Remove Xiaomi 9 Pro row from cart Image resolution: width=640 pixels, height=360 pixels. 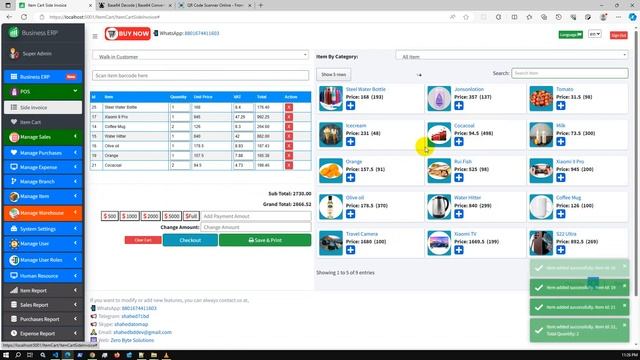point(289,117)
